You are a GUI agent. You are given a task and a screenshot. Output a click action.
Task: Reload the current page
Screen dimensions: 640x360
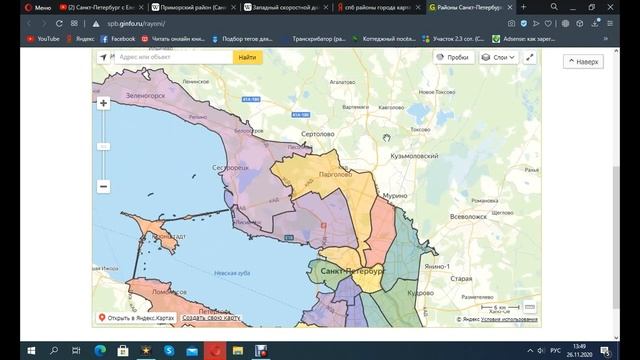click(59, 24)
